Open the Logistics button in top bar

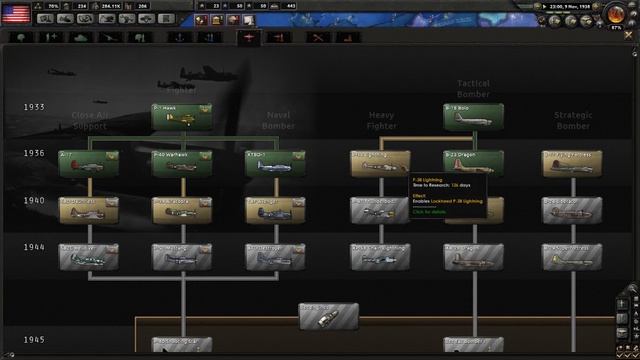(167, 19)
